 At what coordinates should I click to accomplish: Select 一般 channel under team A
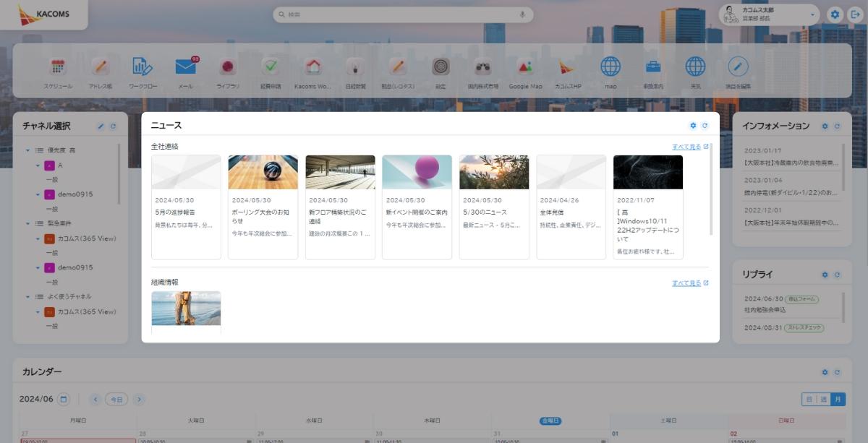point(52,179)
